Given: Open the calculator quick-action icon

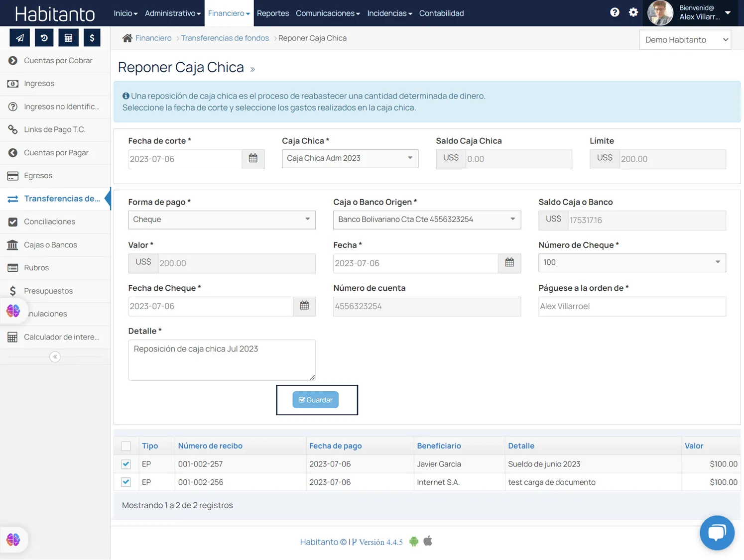Looking at the screenshot, I should (x=68, y=38).
